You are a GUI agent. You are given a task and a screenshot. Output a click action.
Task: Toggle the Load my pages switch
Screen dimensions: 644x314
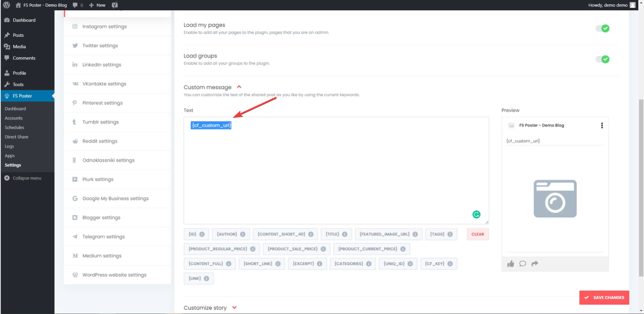pos(602,28)
